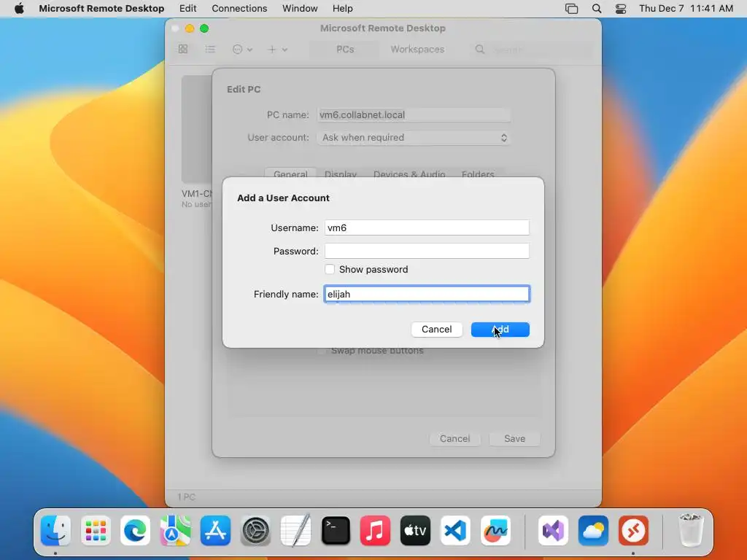
Task: Open Apple TV from the Dock
Action: tap(415, 531)
